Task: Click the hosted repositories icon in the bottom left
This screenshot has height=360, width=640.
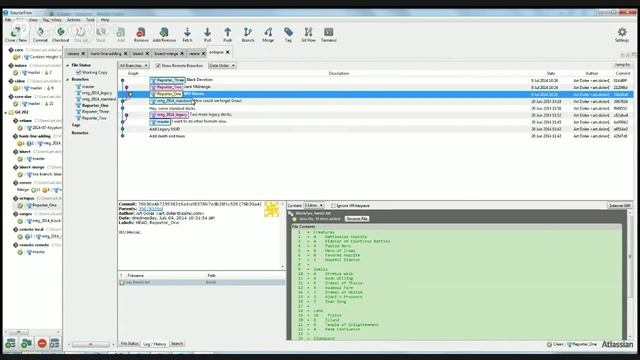Action: 55,343
